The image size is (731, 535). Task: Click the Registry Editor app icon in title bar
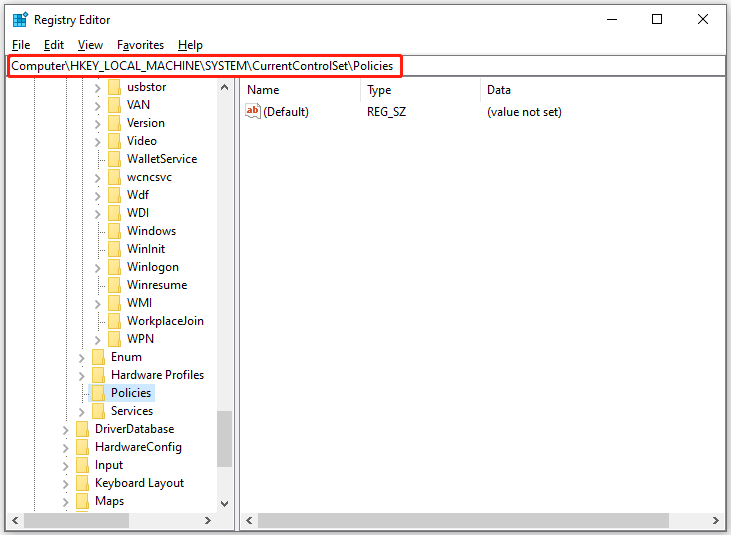(20, 20)
